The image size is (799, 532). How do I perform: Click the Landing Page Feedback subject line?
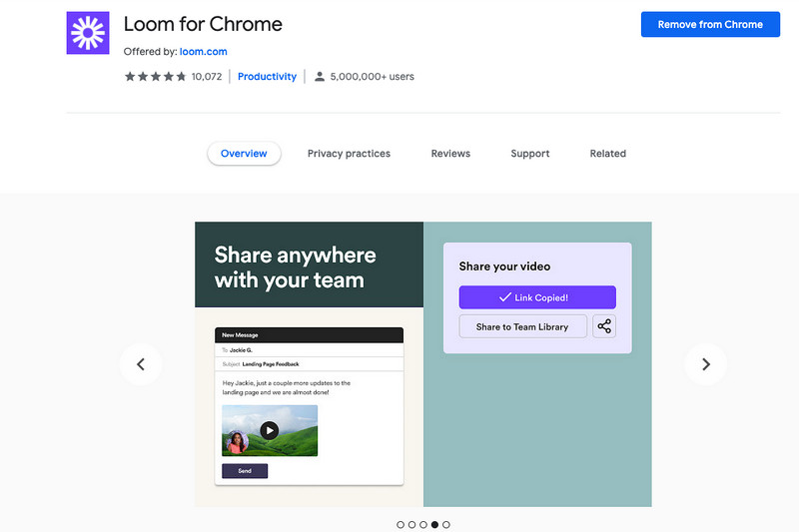(309, 364)
